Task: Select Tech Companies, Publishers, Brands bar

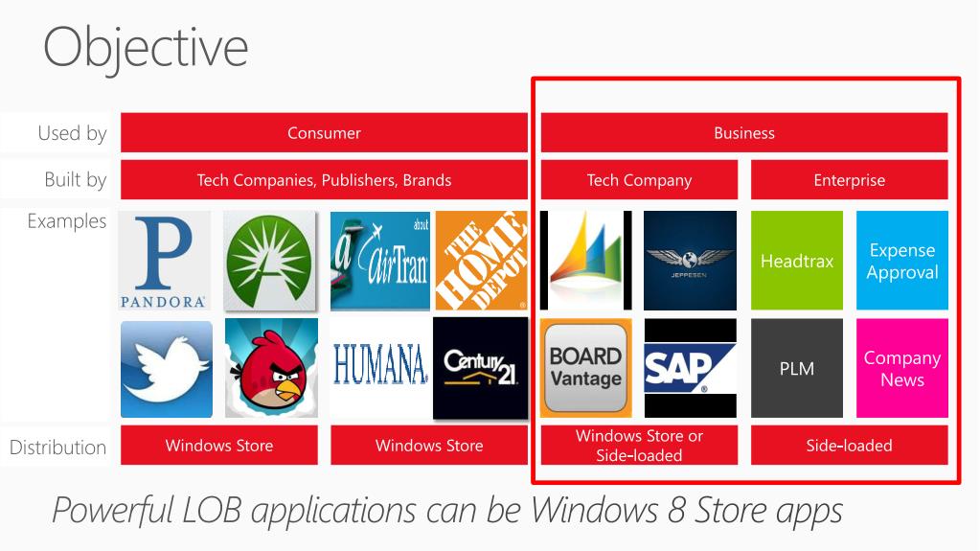Action: coord(324,180)
